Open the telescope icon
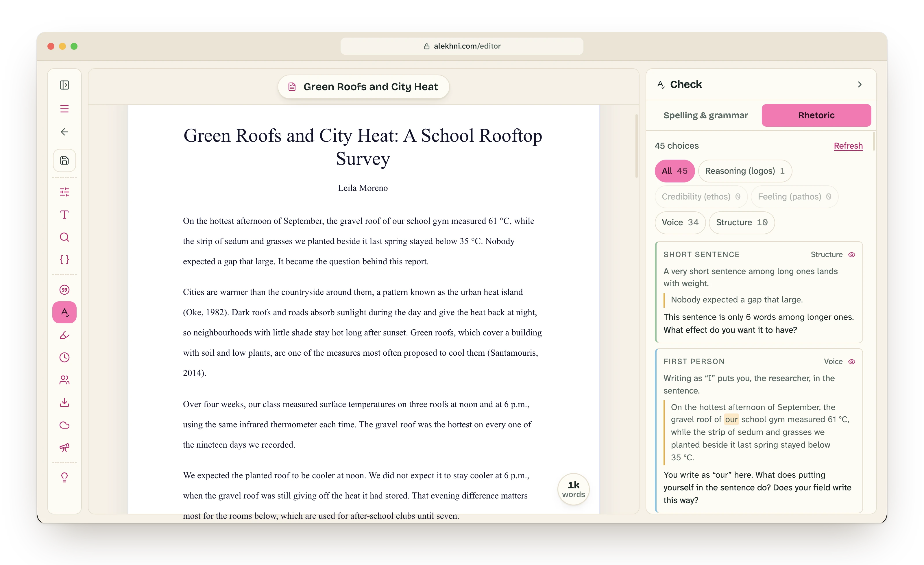Image resolution: width=924 pixels, height=565 pixels. pos(64,448)
